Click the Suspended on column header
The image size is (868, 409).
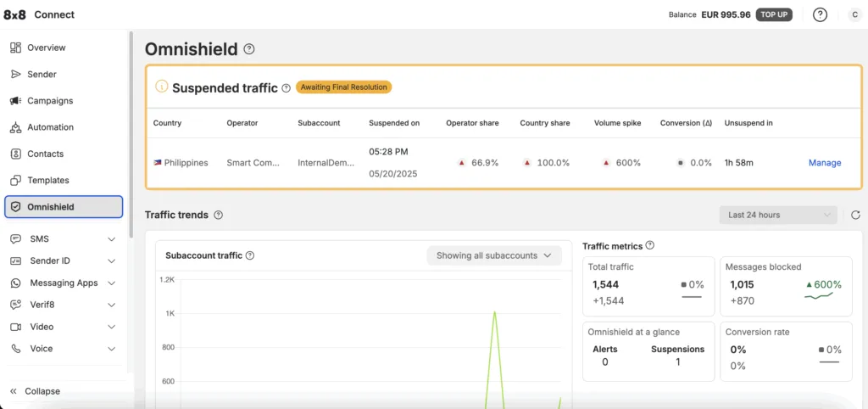(394, 123)
